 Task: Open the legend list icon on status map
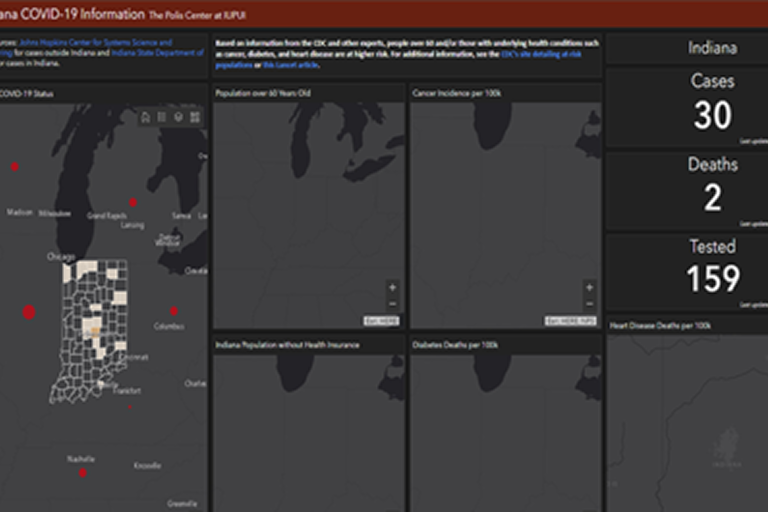click(x=162, y=118)
